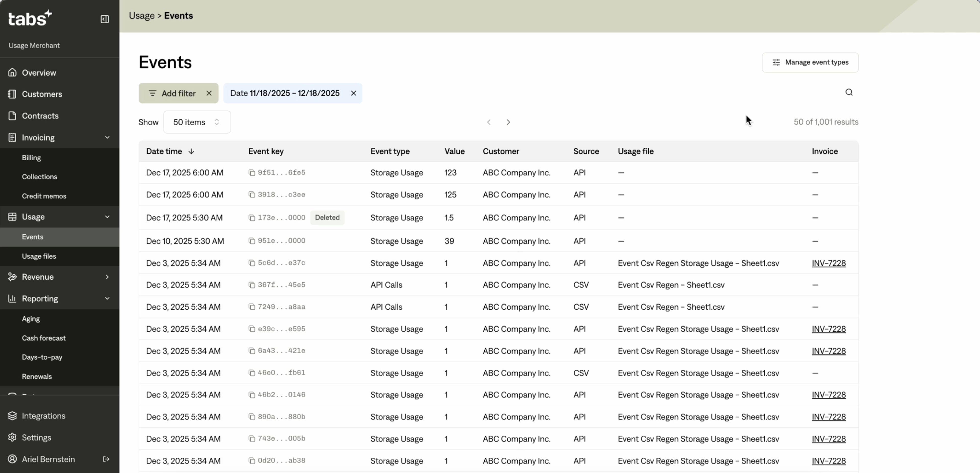Click value 125 in the 3918...c3ee row

click(450, 195)
